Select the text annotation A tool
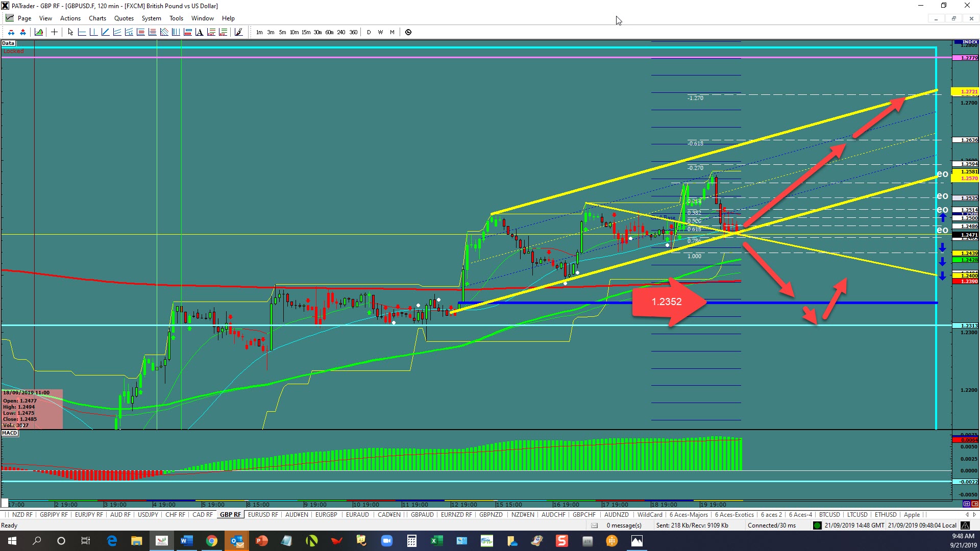This screenshot has width=980, height=551. (199, 32)
